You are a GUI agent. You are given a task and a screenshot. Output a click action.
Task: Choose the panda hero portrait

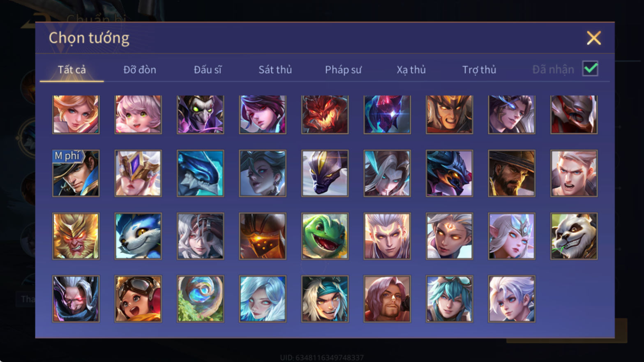[x=574, y=236]
